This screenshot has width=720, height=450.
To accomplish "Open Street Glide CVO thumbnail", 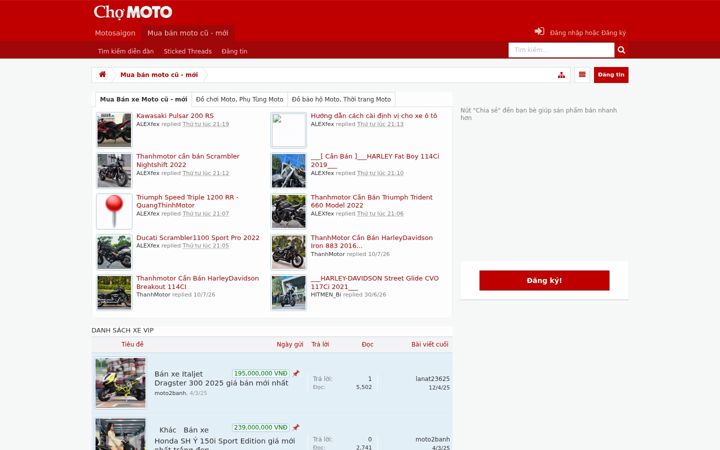I will pyautogui.click(x=288, y=292).
